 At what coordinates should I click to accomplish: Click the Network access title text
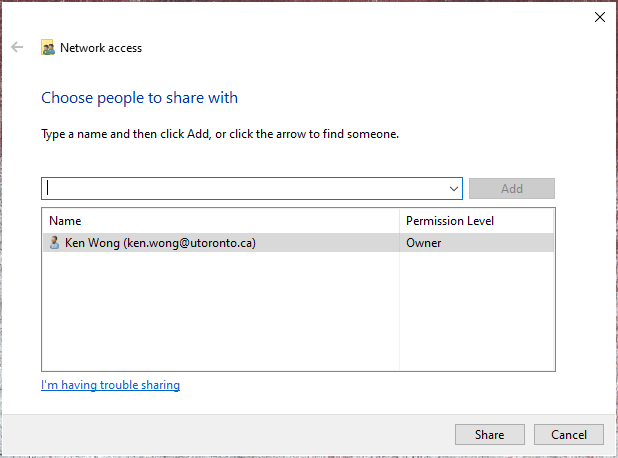[101, 48]
